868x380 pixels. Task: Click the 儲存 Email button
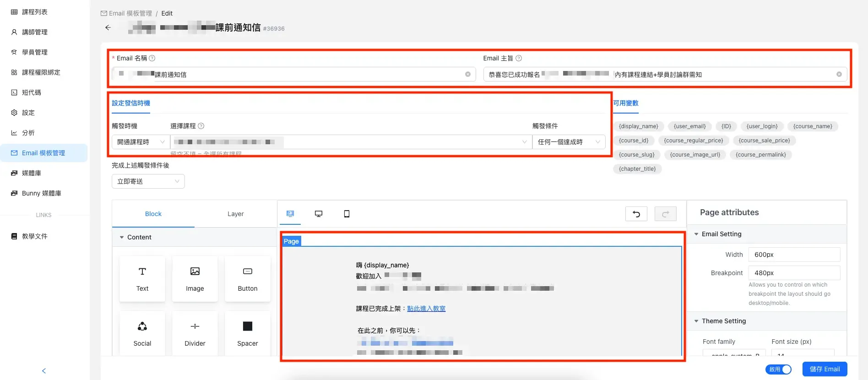click(825, 369)
